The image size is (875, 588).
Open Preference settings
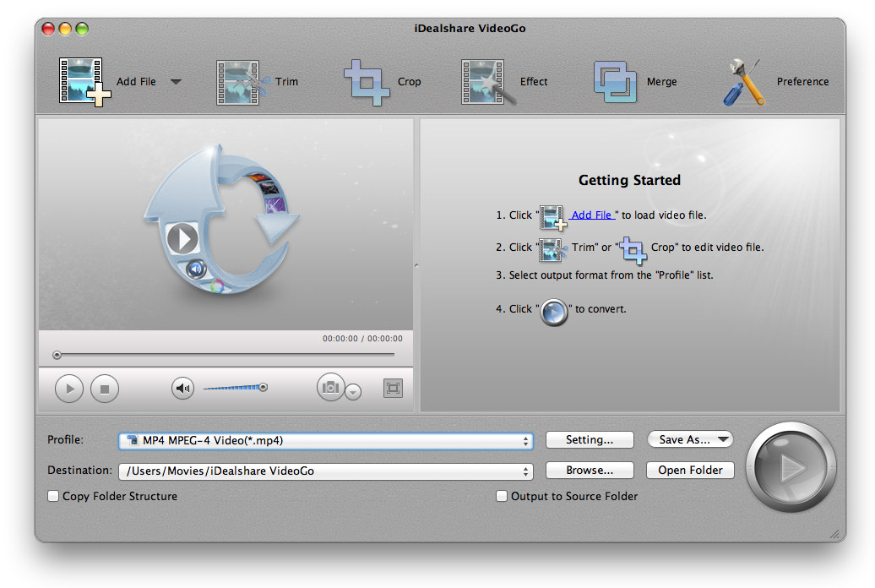(743, 82)
